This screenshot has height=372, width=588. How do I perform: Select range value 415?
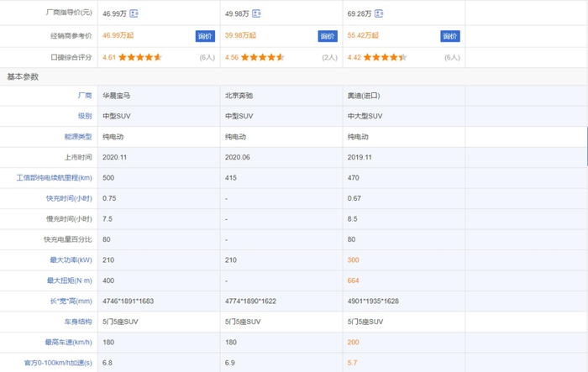231,178
